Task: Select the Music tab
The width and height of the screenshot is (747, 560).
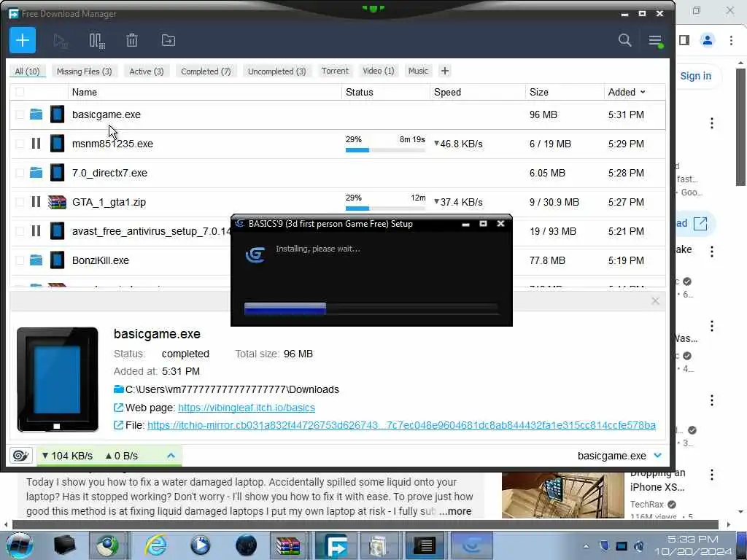Action: [x=418, y=71]
